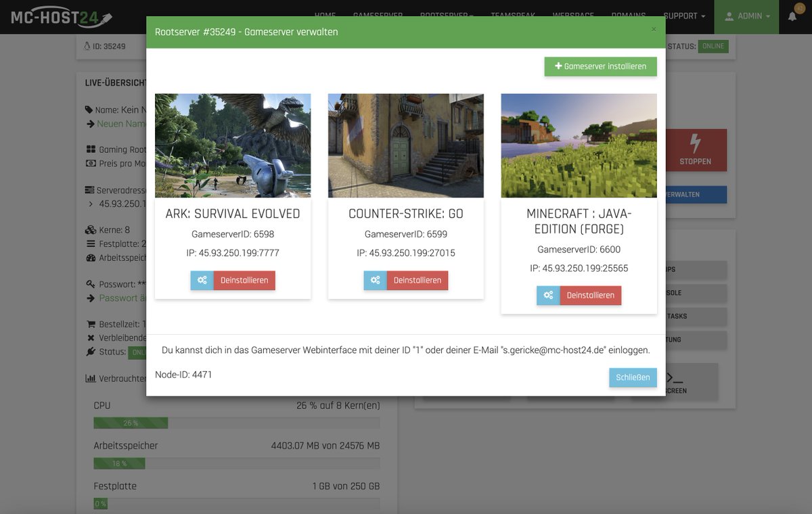Viewport: 812px width, 514px height.
Task: Click IP address 45.93.250.199:25565
Action: point(579,268)
